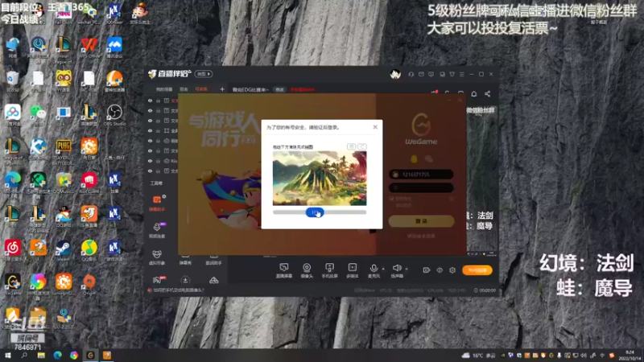
Task: Open the pill-shaped button beside 直播伴侣 logo
Action: pyautogui.click(x=204, y=74)
